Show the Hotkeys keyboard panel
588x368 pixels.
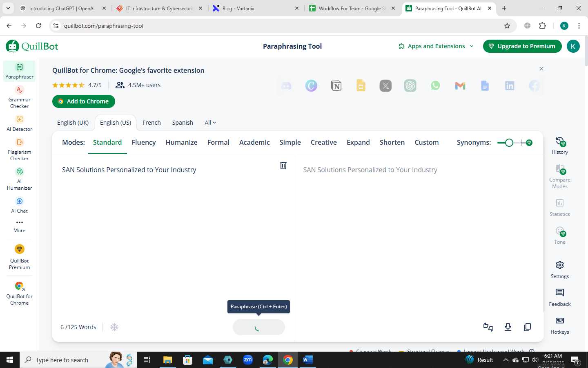click(x=560, y=325)
